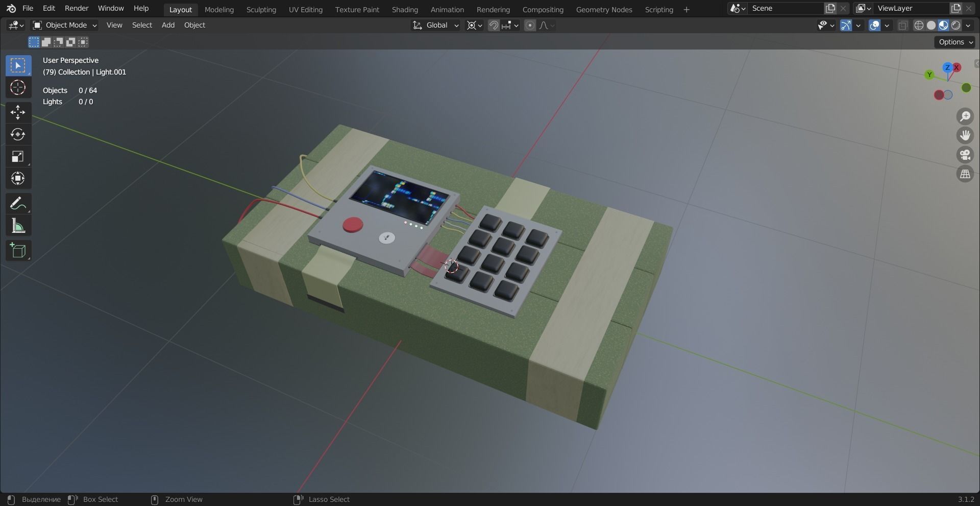Switch viewport to Rendered shading
980x506 pixels.
955,25
